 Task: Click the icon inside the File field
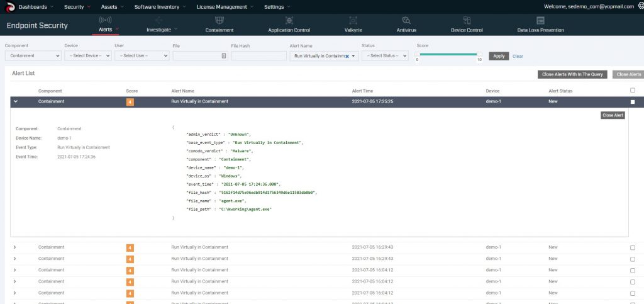[x=224, y=56]
